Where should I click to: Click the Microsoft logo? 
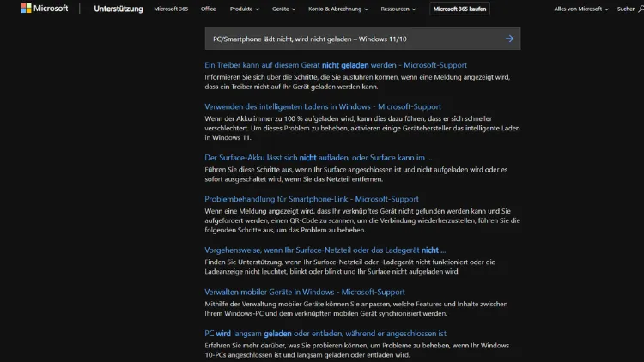45,9
